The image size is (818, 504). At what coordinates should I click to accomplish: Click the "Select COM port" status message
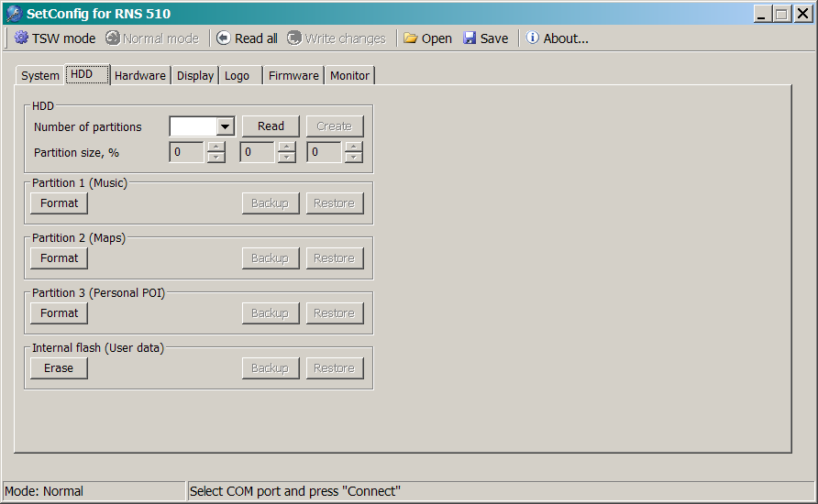pos(294,491)
